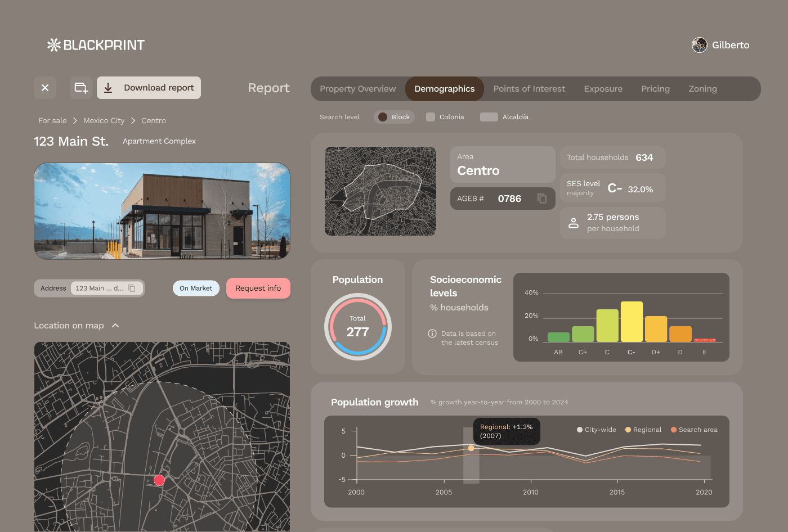
Task: Click the red property pin on the map
Action: pos(159,480)
